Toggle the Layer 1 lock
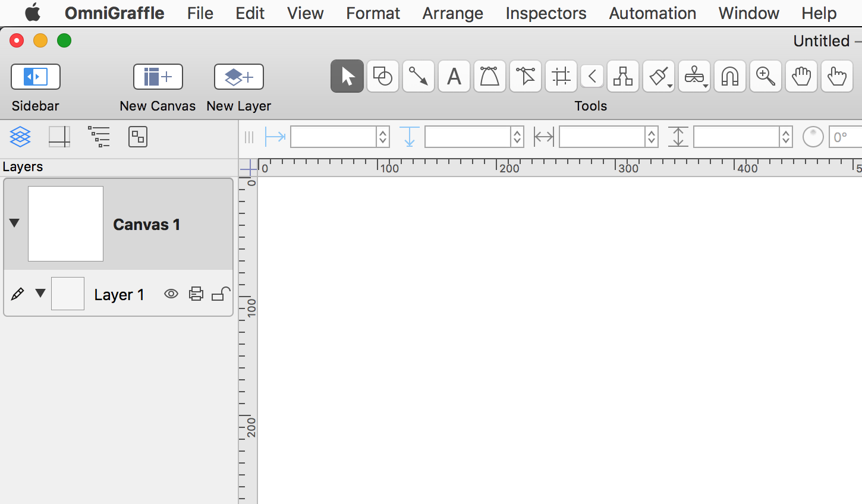862x504 pixels. point(221,294)
